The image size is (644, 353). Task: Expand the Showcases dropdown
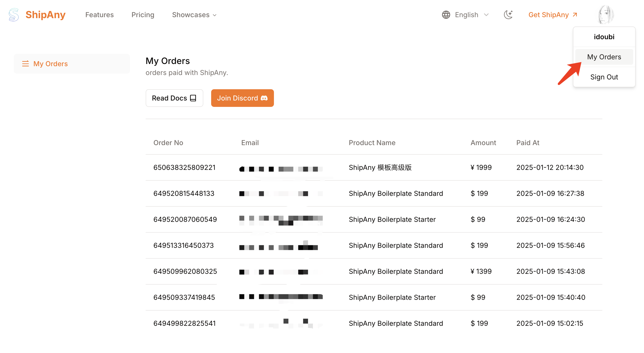(x=194, y=15)
